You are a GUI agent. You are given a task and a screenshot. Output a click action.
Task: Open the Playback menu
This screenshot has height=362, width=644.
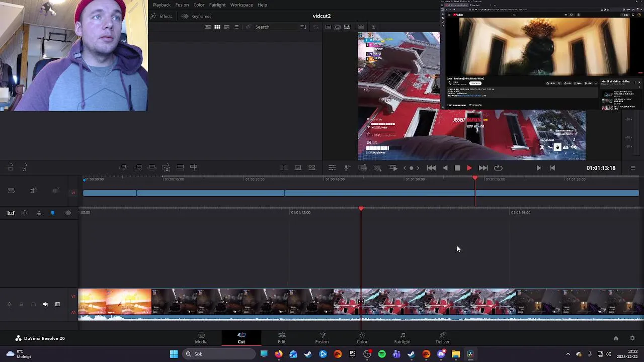tap(162, 5)
